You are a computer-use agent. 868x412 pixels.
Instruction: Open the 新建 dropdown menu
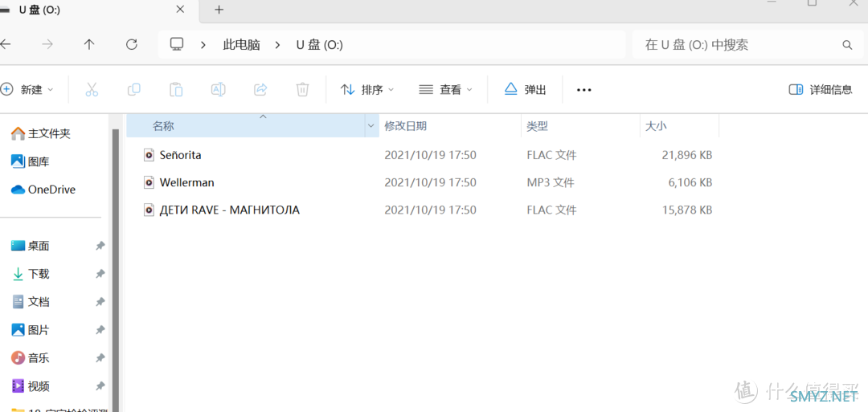click(x=27, y=89)
